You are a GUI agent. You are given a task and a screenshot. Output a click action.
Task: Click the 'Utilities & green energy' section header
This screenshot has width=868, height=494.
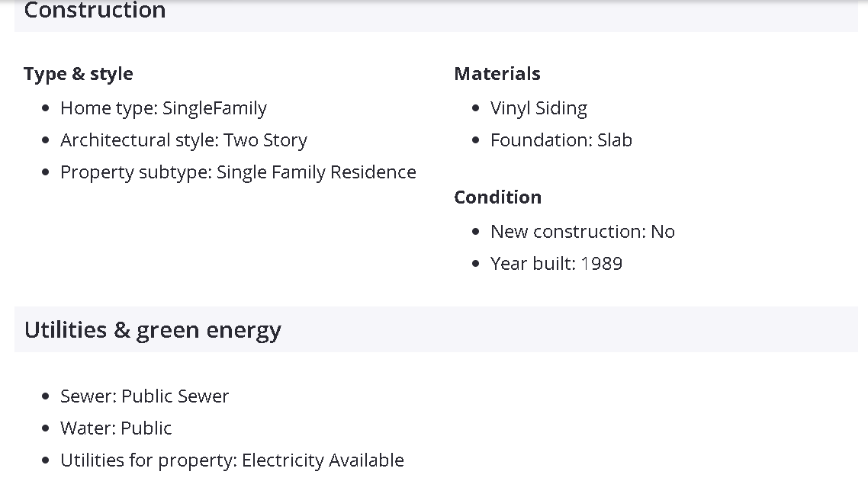[x=153, y=330]
